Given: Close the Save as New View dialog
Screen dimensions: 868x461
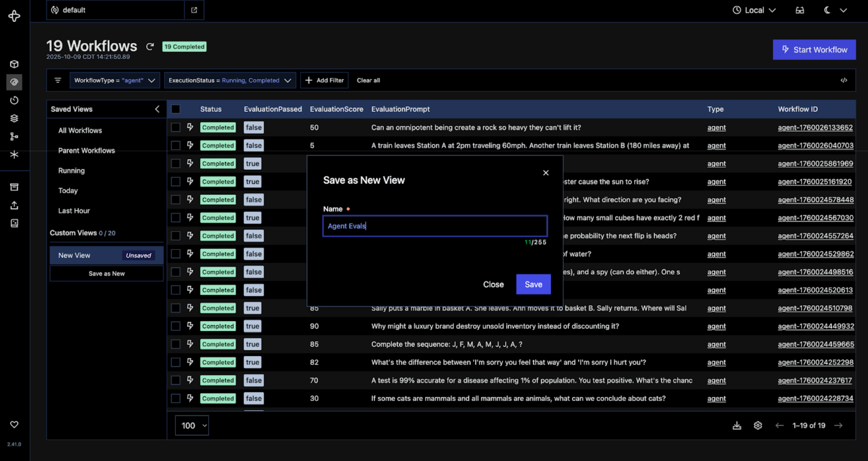Looking at the screenshot, I should 545,173.
